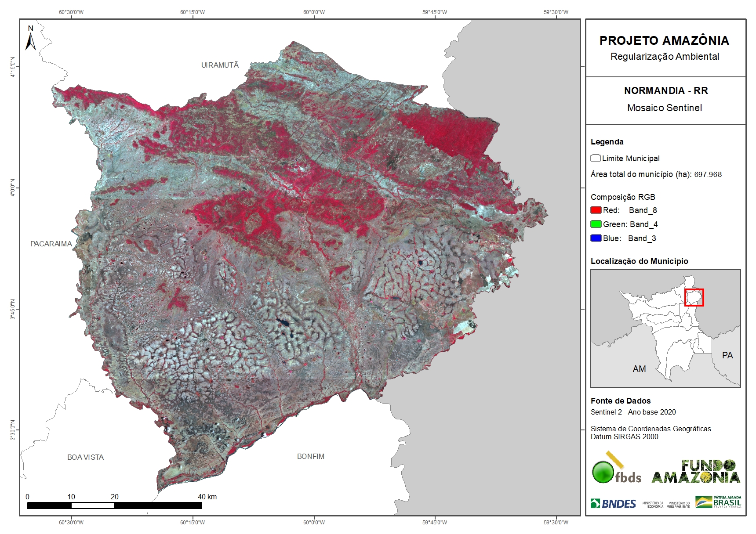Select the blue Band_3 color swatch
Image resolution: width=756 pixels, height=534 pixels.
[x=596, y=238]
